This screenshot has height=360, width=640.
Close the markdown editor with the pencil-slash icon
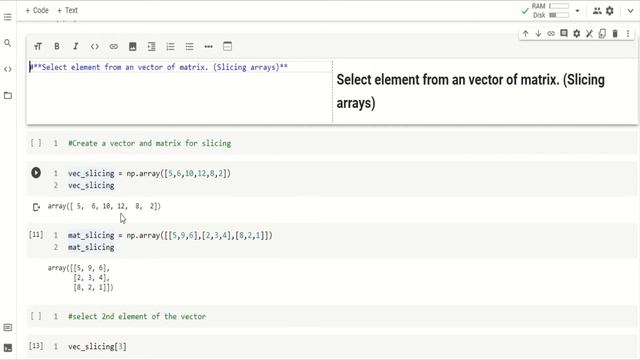[x=589, y=33]
